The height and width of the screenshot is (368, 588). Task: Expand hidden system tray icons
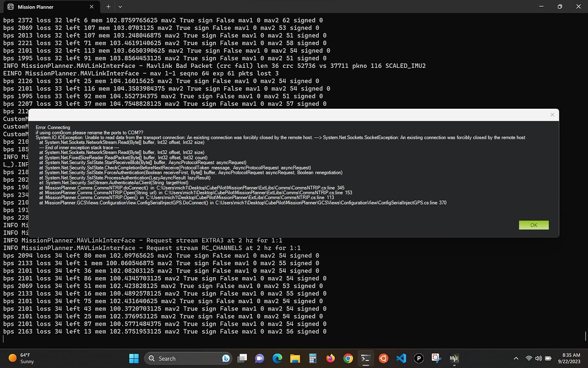516,358
